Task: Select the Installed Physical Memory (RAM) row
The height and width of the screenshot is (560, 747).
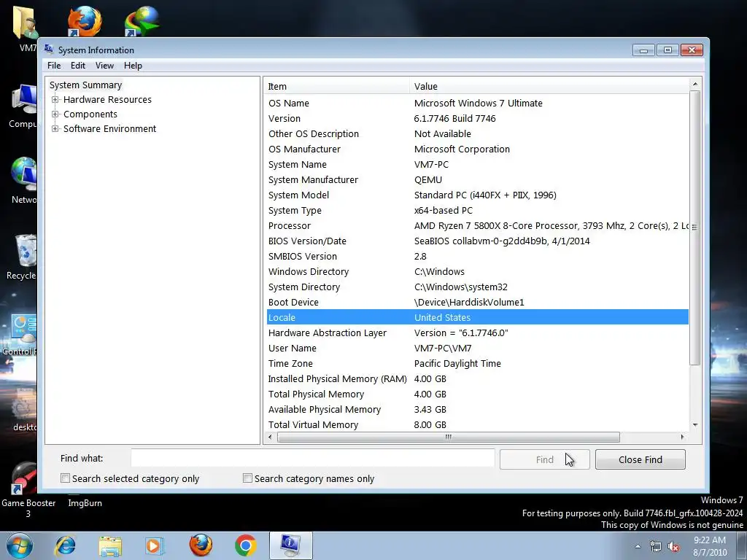Action: (477, 379)
